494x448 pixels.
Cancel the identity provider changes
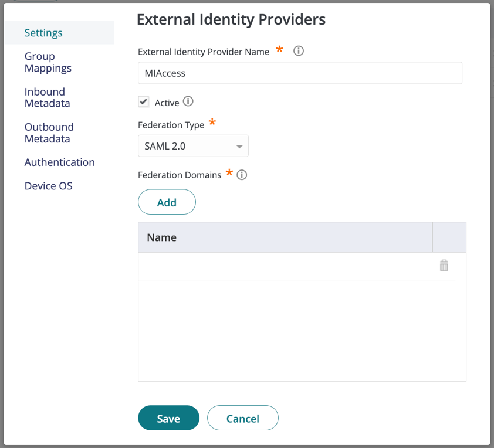[242, 418]
